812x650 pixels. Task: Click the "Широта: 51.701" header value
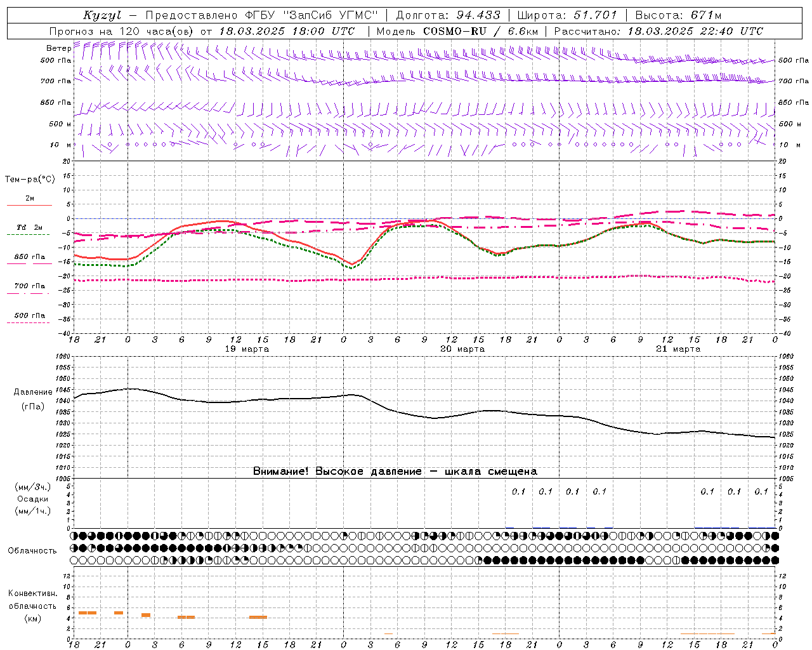[x=567, y=15]
